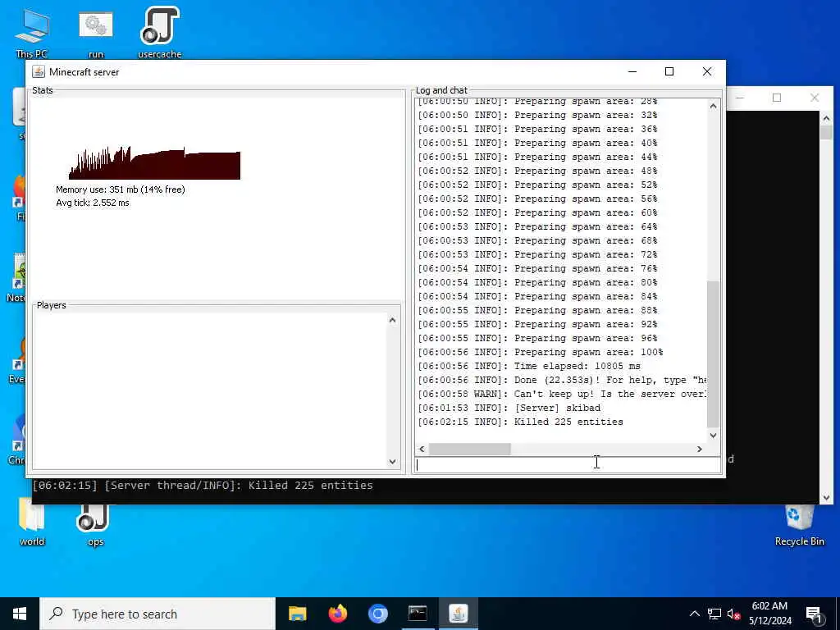Open the usercache file on desktop
Screen dimensions: 840x630
click(159, 31)
